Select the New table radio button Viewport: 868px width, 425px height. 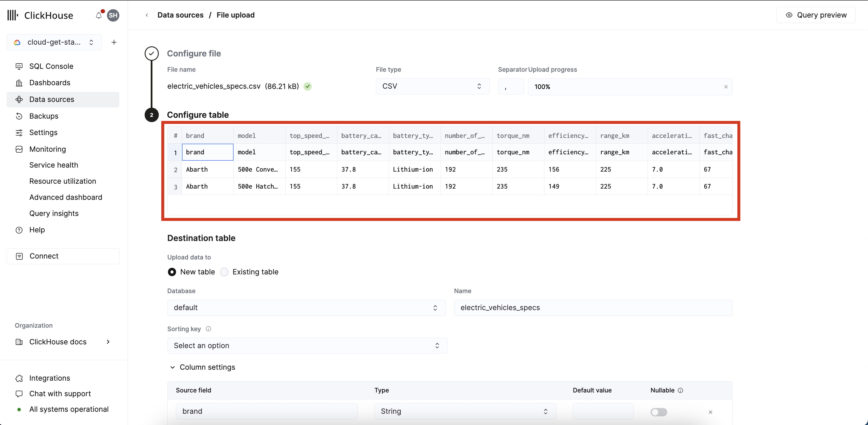172,272
